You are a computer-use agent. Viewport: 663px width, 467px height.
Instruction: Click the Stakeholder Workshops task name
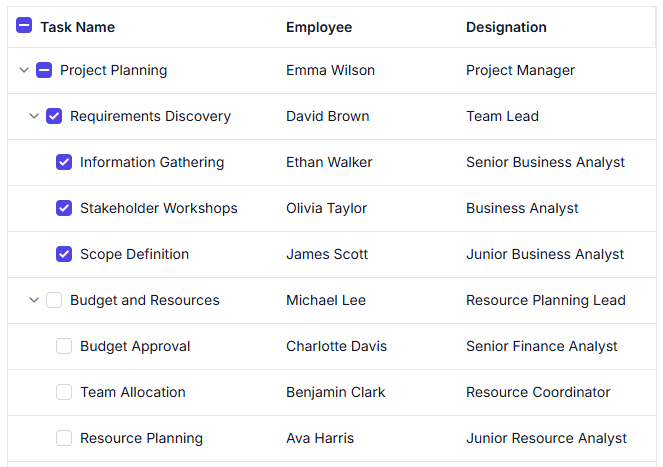coord(159,208)
